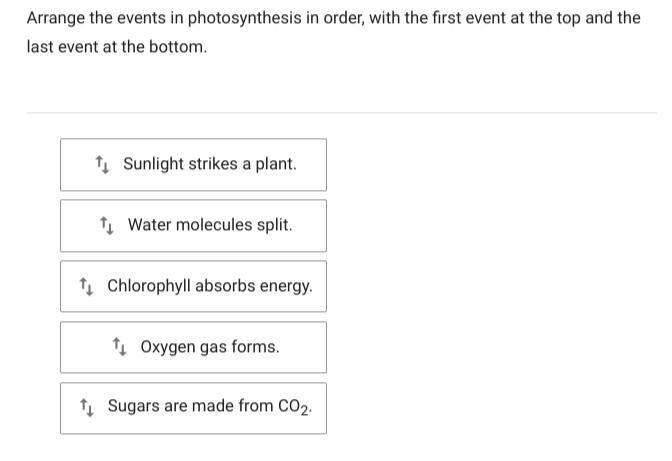
Task: Click the horizontal divider line under the question
Action: (x=340, y=113)
